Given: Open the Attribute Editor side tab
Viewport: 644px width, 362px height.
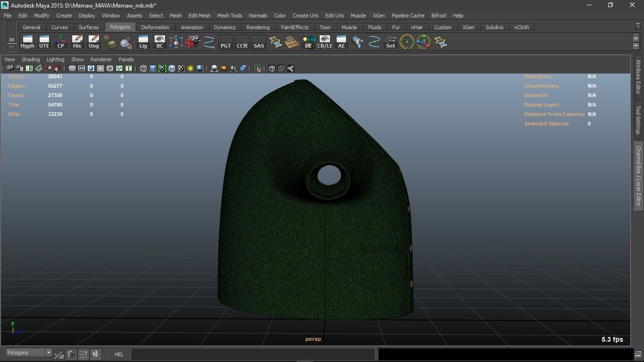Looking at the screenshot, I should pyautogui.click(x=638, y=77).
